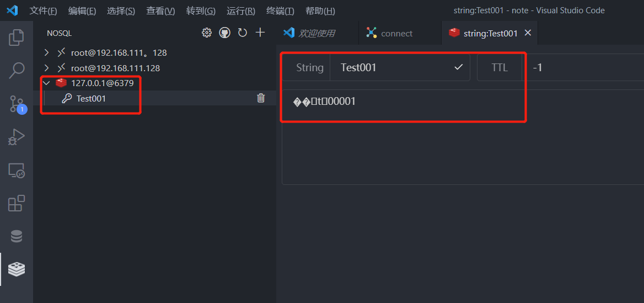
Task: Open the Database view in activity bar
Action: click(17, 236)
